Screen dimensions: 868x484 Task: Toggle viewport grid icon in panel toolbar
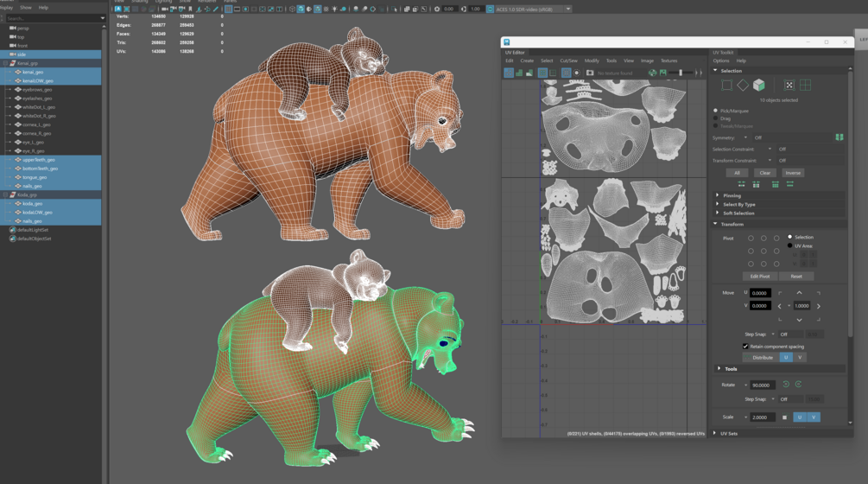tap(228, 9)
